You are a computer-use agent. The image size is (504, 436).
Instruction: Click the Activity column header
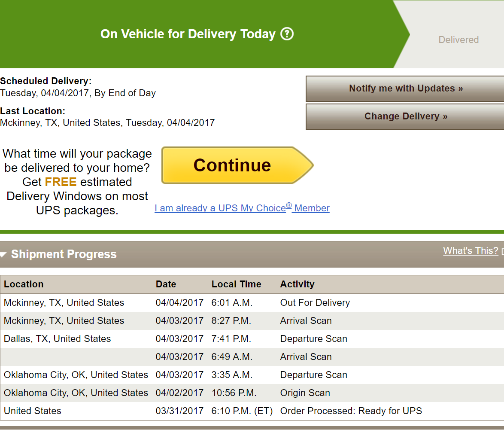pos(298,284)
